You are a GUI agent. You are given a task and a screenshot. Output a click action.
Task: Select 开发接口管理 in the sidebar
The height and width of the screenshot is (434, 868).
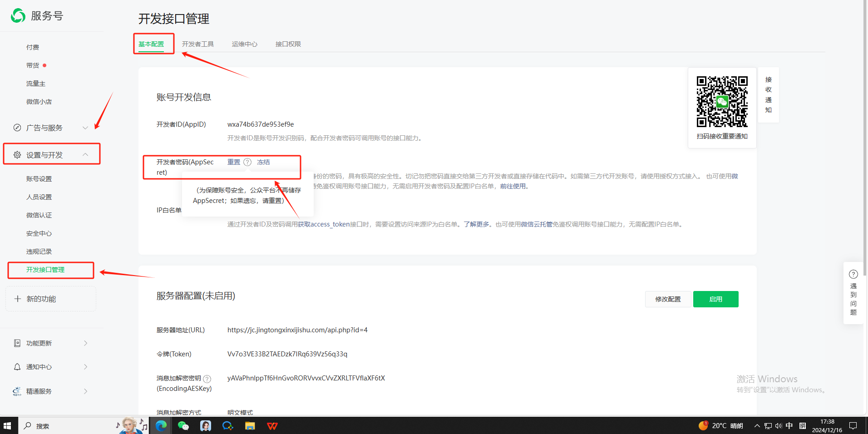(45, 270)
